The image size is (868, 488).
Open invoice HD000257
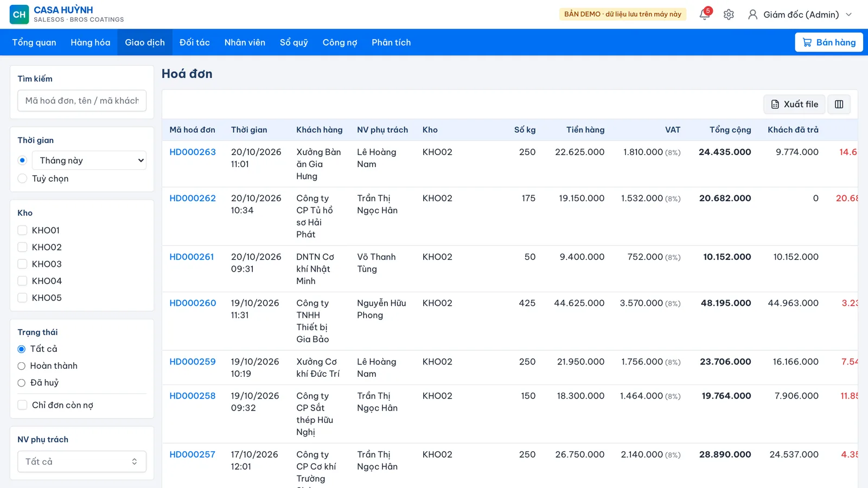tap(192, 454)
